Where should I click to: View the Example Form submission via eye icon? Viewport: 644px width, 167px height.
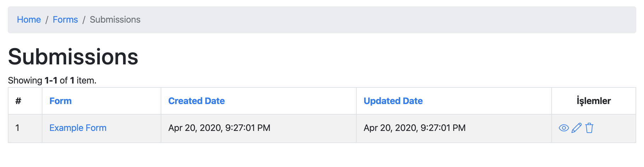pyautogui.click(x=564, y=128)
